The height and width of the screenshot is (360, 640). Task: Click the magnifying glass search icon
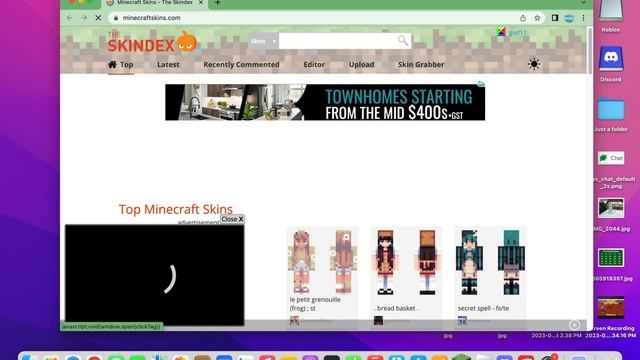[403, 41]
